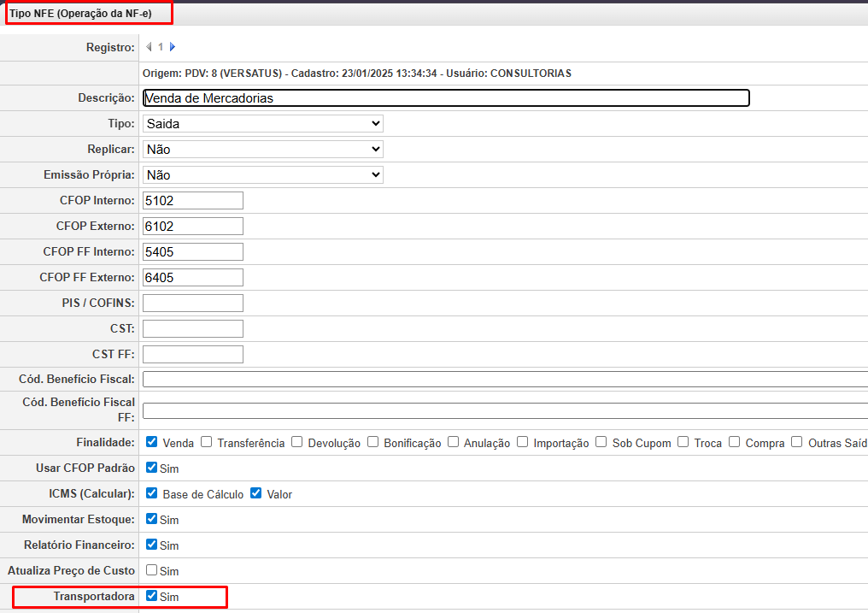Uncheck Movimentar Estoque checkbox
Screen dimensions: 868x613
click(152, 519)
